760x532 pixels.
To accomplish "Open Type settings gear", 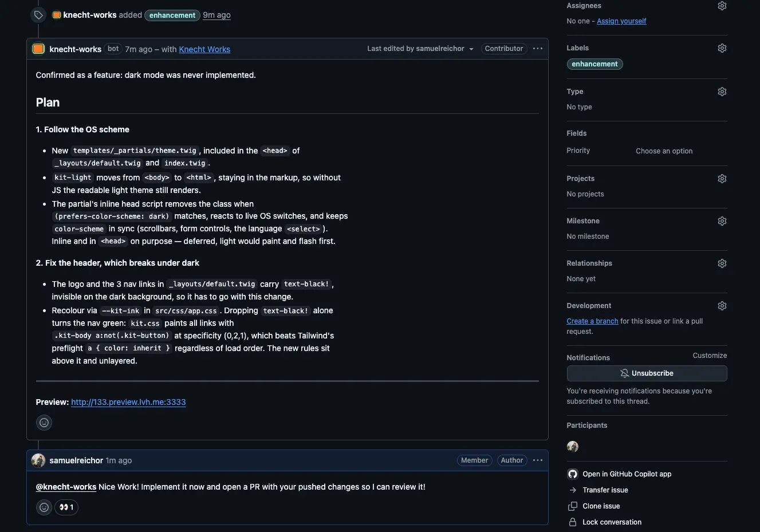I will click(x=722, y=92).
